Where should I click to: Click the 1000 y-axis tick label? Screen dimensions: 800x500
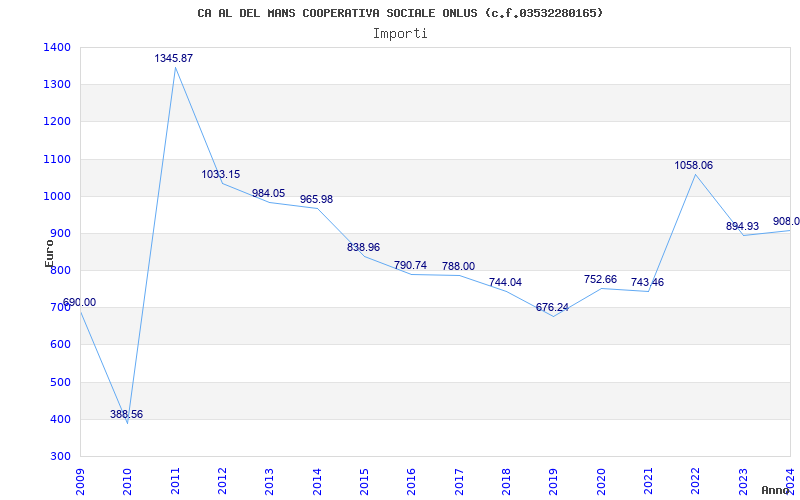(58, 196)
